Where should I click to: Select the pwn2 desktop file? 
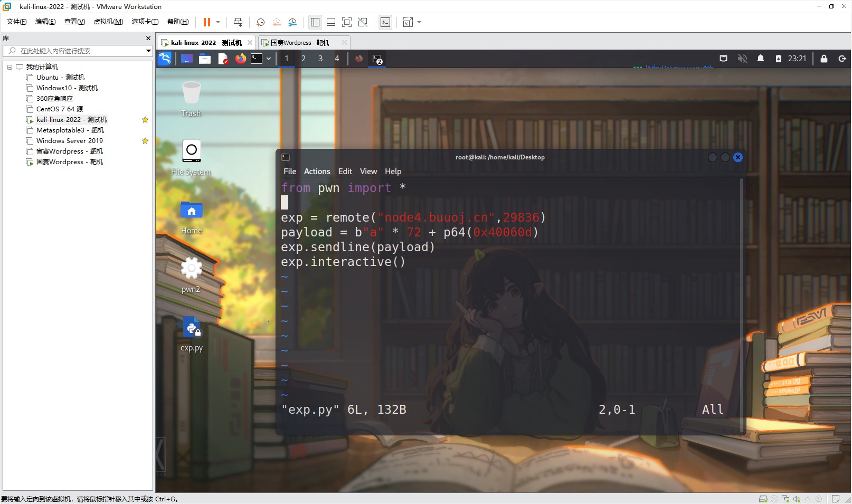tap(191, 275)
